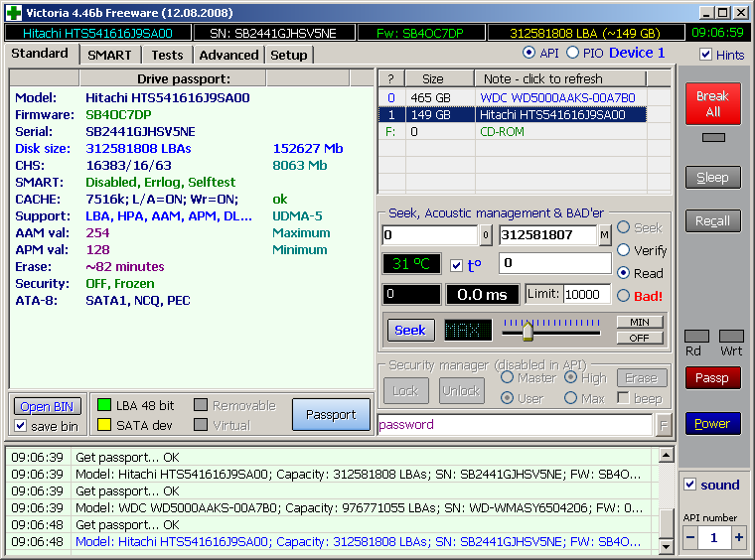The height and width of the screenshot is (560, 755).
Task: Open the Advanced tab
Action: (x=228, y=55)
